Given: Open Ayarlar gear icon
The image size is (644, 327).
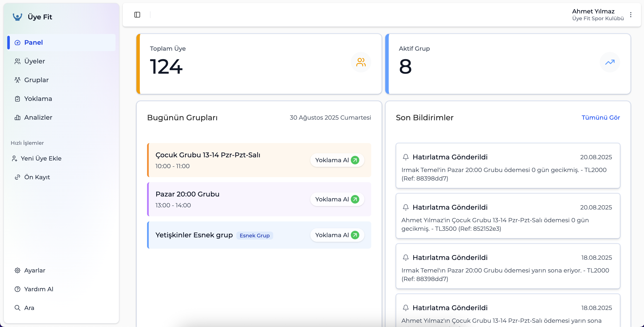Looking at the screenshot, I should coord(17,270).
